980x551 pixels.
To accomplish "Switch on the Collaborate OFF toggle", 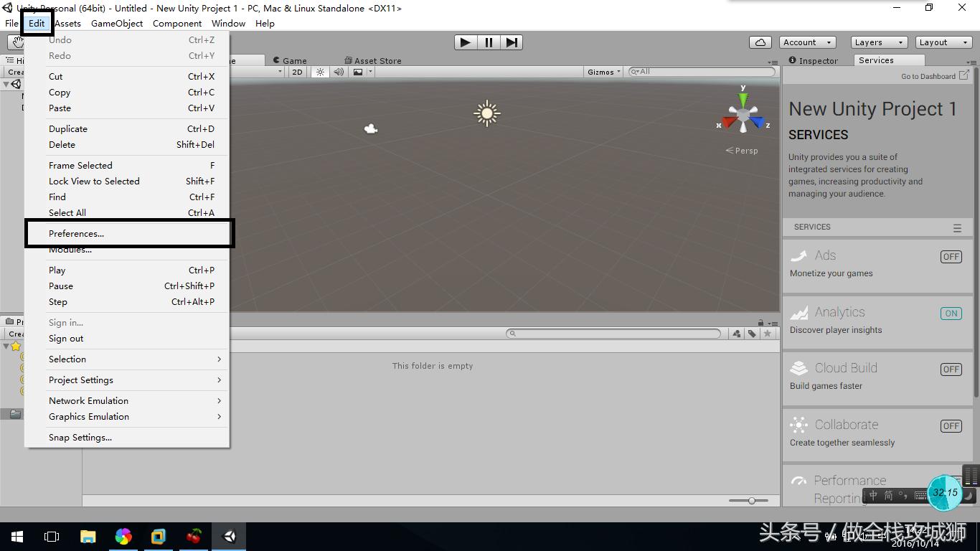I will click(951, 425).
